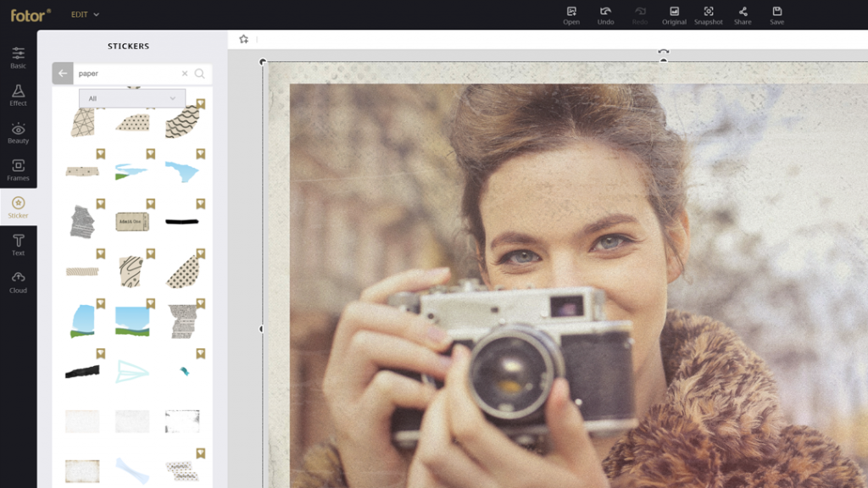Image resolution: width=868 pixels, height=488 pixels.
Task: Click the Open file icon
Action: [571, 15]
